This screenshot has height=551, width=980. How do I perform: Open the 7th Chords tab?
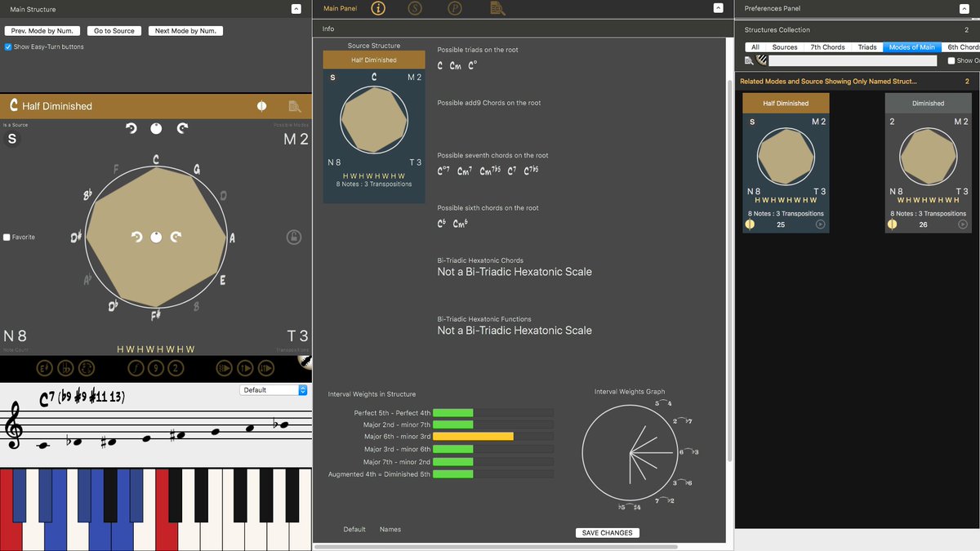827,47
